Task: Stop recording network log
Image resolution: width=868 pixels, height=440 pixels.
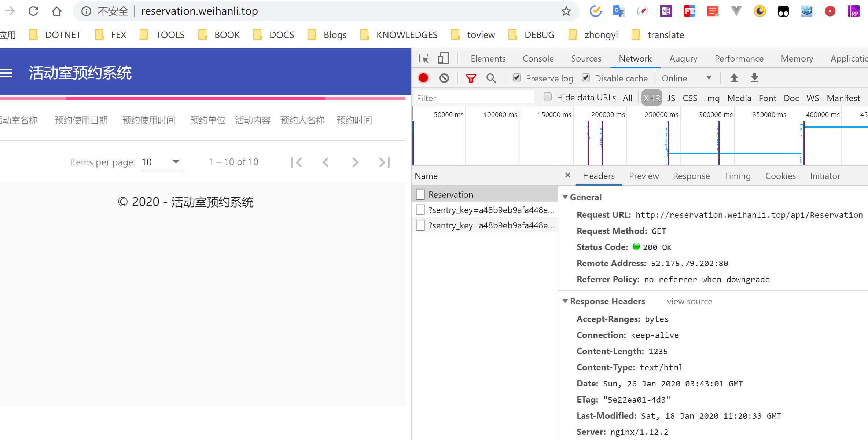Action: pyautogui.click(x=423, y=78)
